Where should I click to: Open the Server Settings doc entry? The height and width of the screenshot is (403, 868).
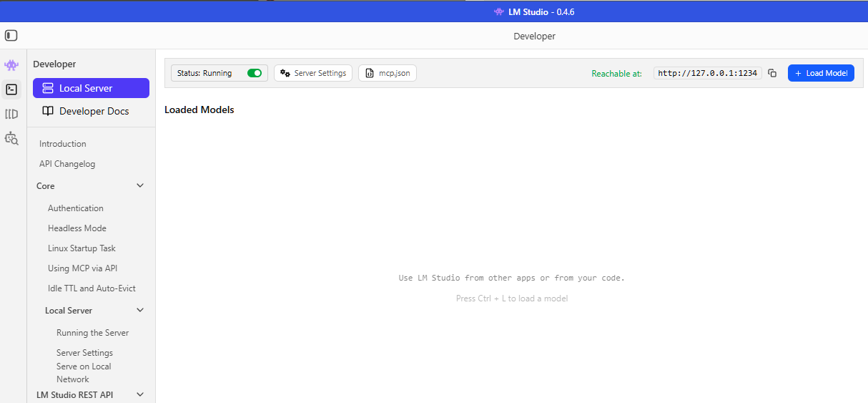pyautogui.click(x=84, y=353)
